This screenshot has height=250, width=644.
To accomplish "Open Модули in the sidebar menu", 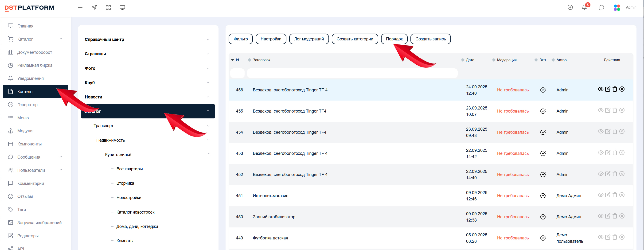I will tap(25, 131).
